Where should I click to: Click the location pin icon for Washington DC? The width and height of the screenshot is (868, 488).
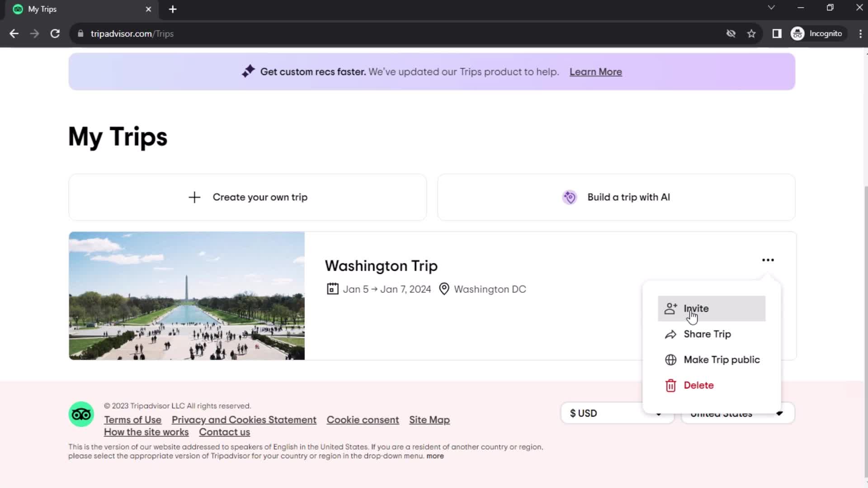444,289
